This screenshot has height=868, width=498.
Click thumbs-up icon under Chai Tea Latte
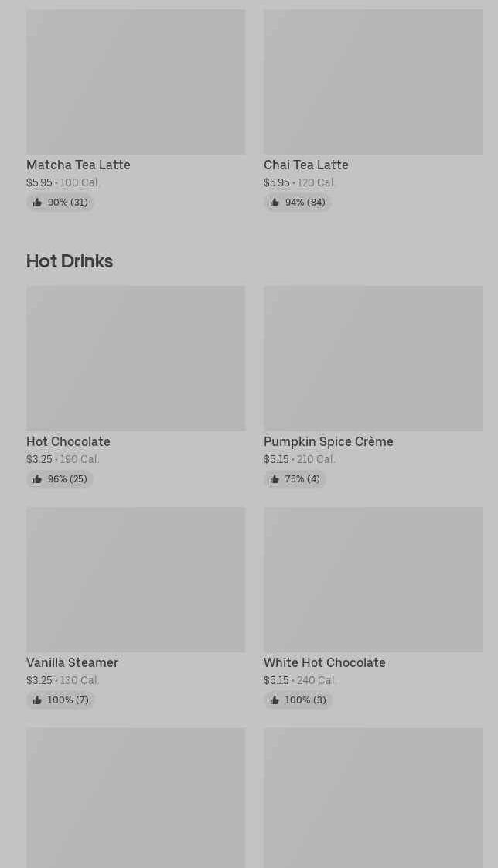[x=275, y=203]
